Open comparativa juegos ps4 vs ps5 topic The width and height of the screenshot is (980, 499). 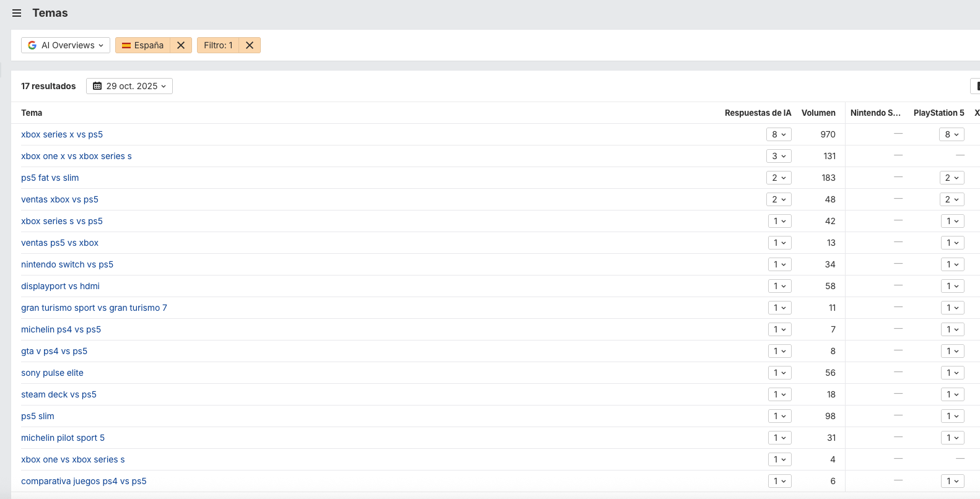coord(84,481)
